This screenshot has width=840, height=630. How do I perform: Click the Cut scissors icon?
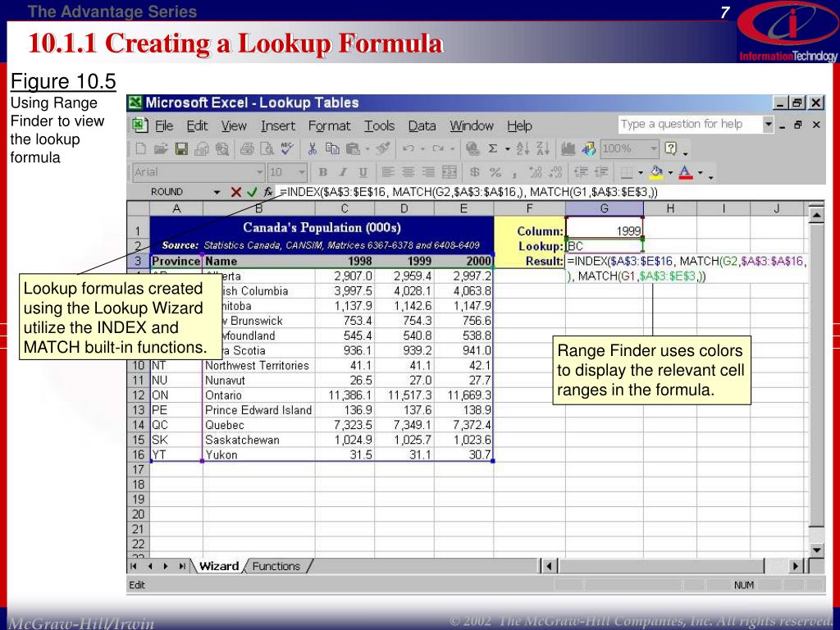tap(313, 149)
